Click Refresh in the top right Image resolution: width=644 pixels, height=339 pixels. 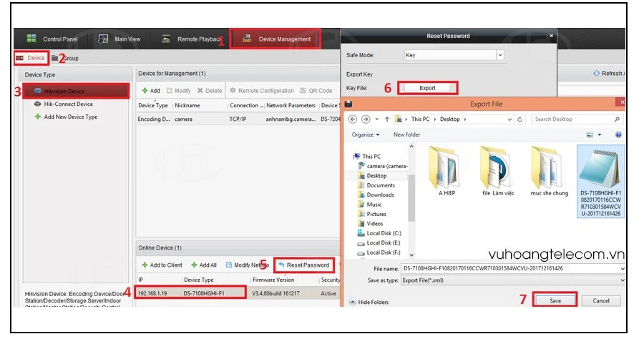tap(609, 73)
